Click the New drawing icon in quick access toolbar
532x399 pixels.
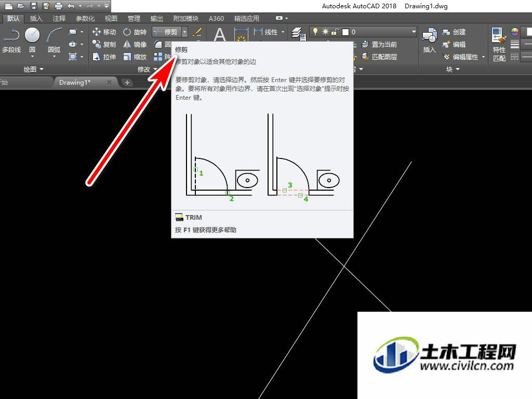[9, 6]
